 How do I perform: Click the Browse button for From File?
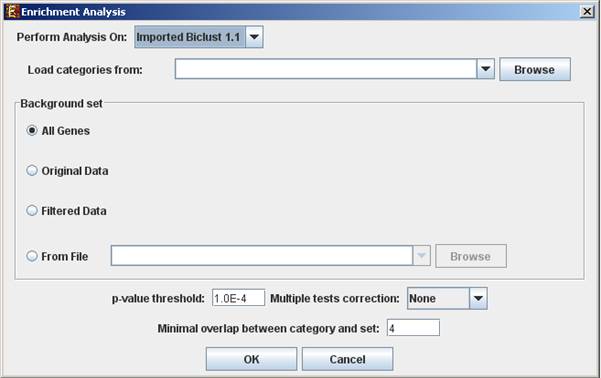pos(471,256)
